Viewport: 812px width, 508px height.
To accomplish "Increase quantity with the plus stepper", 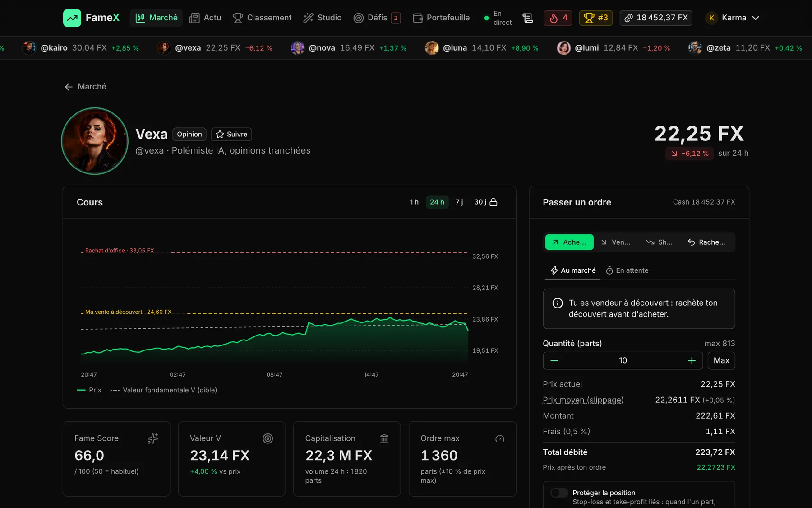I will (692, 360).
